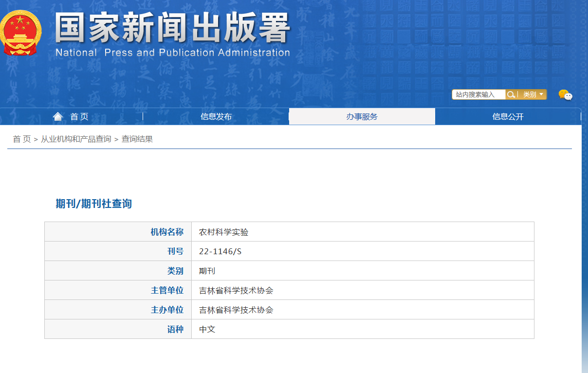The height and width of the screenshot is (373, 588).
Task: Open the 信息发布 navigation tab
Action: coord(216,117)
